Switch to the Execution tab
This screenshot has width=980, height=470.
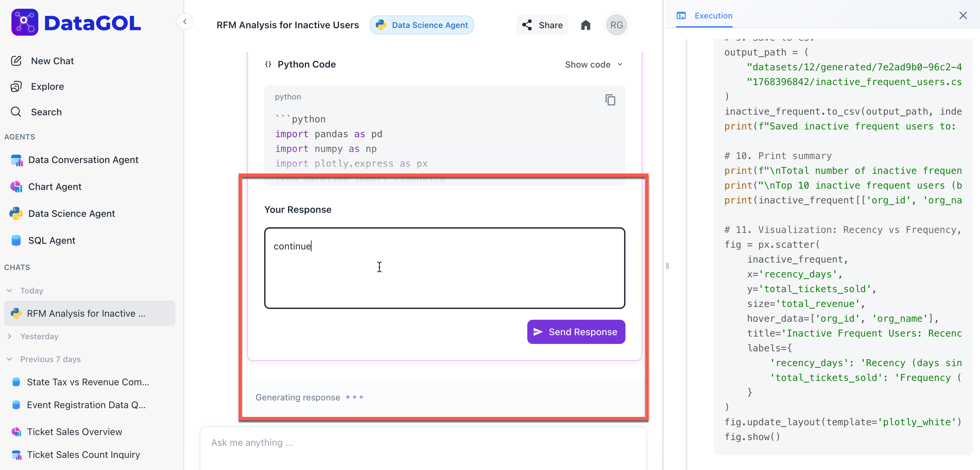pyautogui.click(x=704, y=15)
